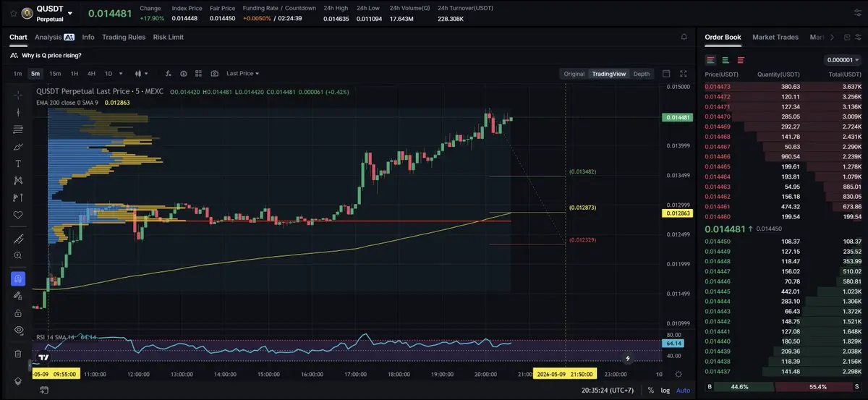Show both bids and asks view
The height and width of the screenshot is (400, 868).
(x=711, y=60)
